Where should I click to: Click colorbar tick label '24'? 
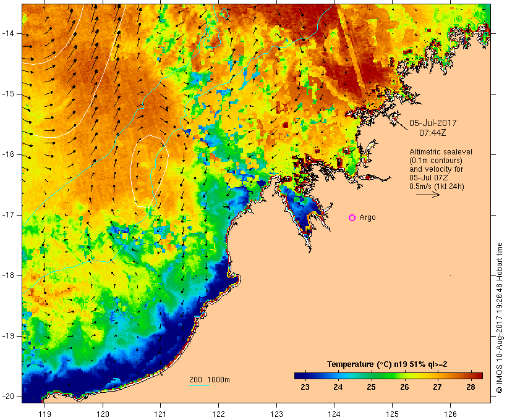point(338,387)
